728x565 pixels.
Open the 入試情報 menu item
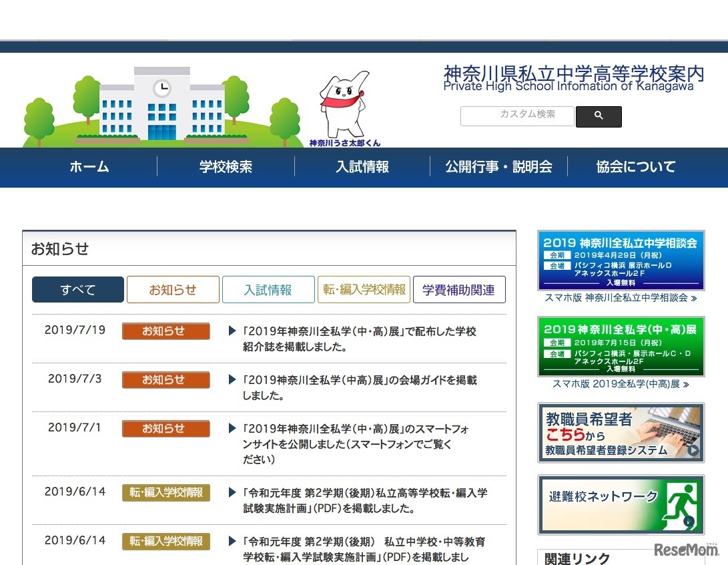pyautogui.click(x=362, y=167)
